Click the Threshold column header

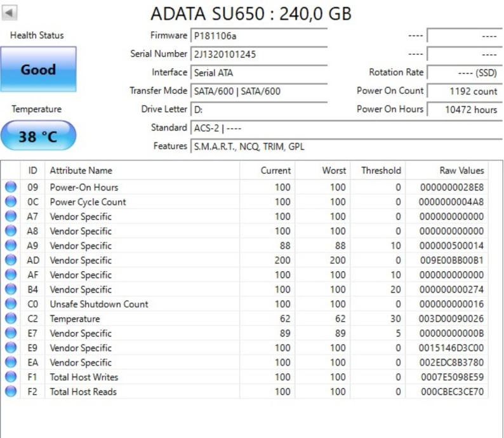[x=381, y=170]
